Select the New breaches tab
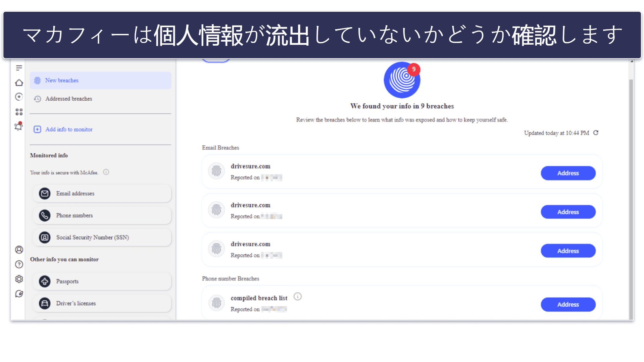This screenshot has width=644, height=362. [x=100, y=81]
